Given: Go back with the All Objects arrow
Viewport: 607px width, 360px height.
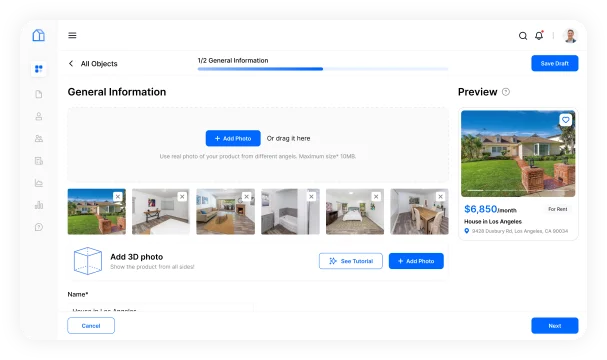Looking at the screenshot, I should pyautogui.click(x=71, y=63).
